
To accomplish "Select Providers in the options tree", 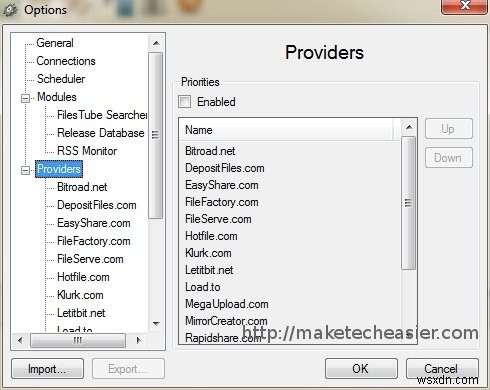I will pos(59,169).
